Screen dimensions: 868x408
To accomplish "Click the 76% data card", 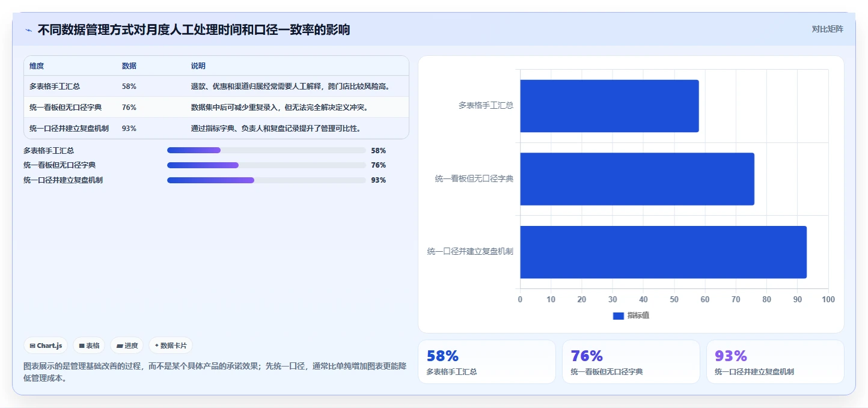I will [631, 362].
